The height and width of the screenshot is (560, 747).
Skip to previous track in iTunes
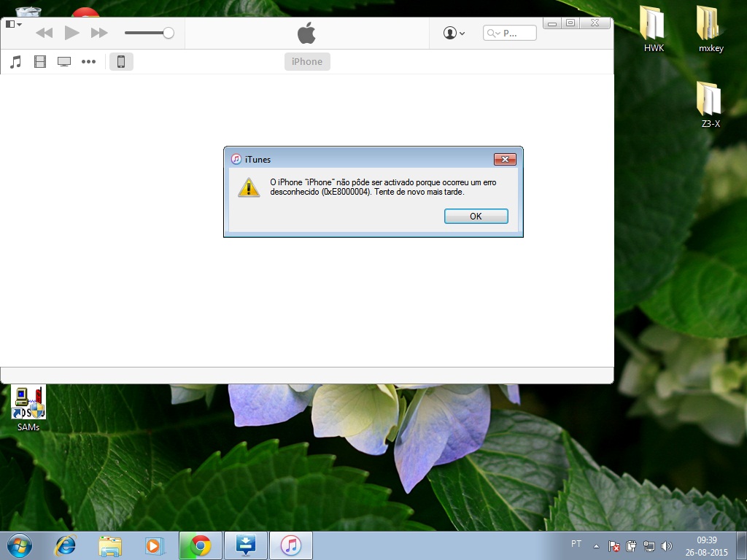pyautogui.click(x=44, y=33)
